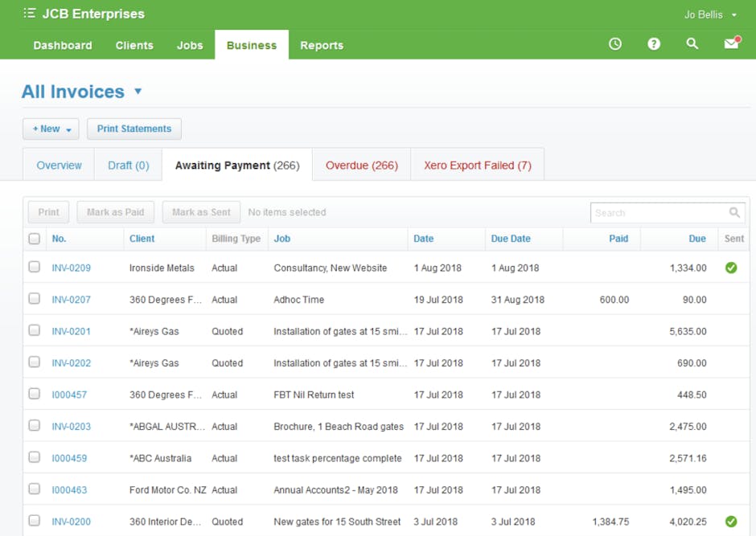756x536 pixels.
Task: Open the + New dropdown button
Action: 51,129
